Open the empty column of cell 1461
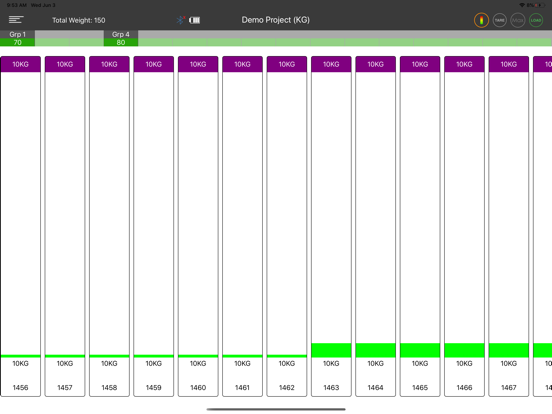The image size is (552, 414). [x=242, y=213]
